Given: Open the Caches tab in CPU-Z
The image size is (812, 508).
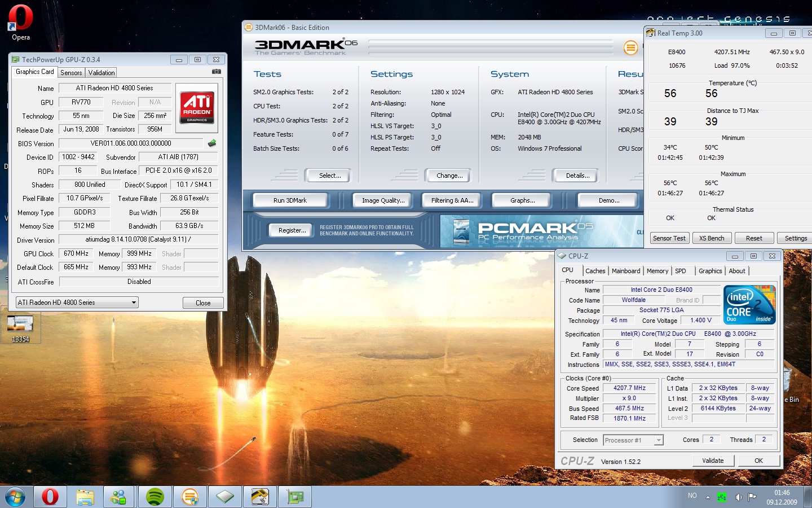Looking at the screenshot, I should pyautogui.click(x=595, y=271).
